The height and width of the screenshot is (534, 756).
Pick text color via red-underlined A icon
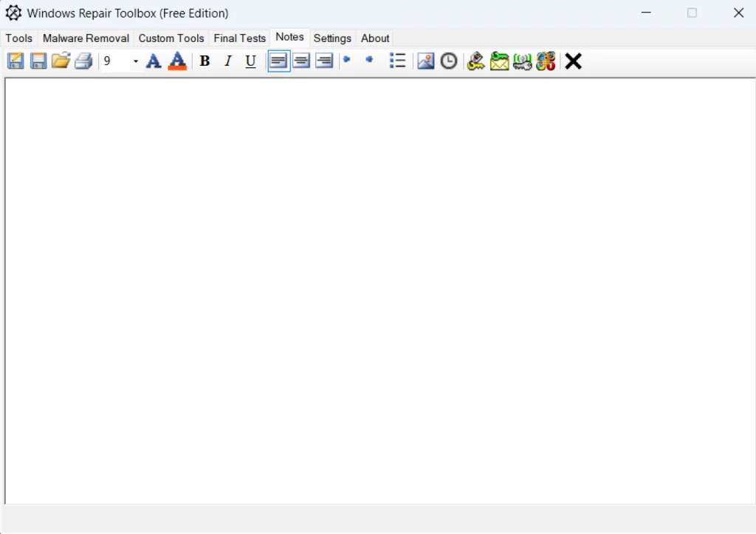pos(177,61)
